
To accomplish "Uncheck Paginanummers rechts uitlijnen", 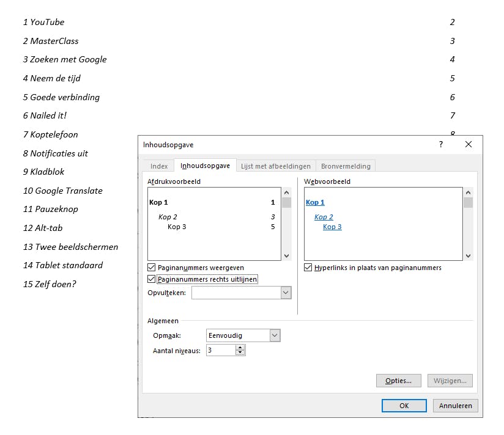I will (x=152, y=279).
